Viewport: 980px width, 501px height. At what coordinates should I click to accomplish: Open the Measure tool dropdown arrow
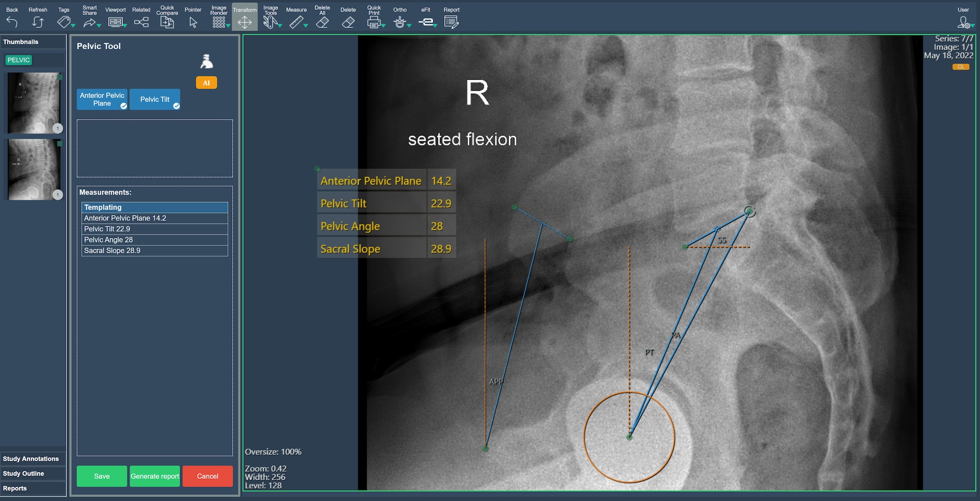[x=305, y=26]
